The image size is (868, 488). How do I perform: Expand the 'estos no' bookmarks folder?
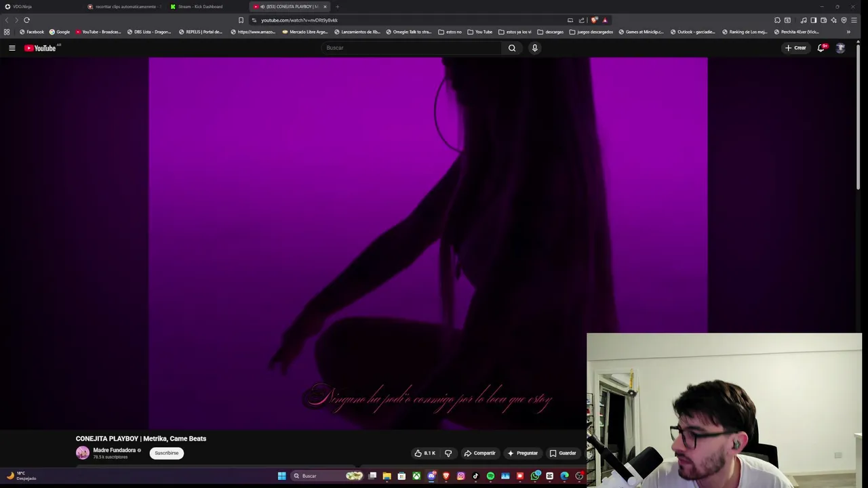tap(450, 32)
